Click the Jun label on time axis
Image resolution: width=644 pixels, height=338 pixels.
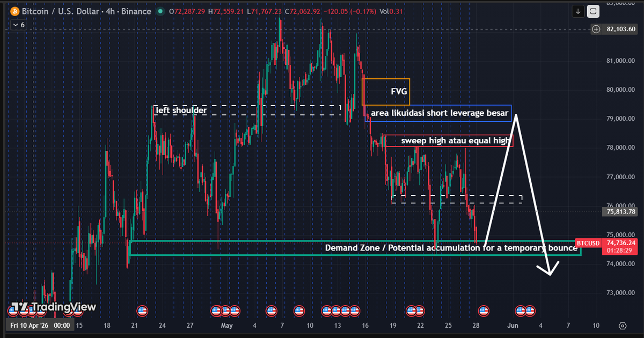point(513,325)
